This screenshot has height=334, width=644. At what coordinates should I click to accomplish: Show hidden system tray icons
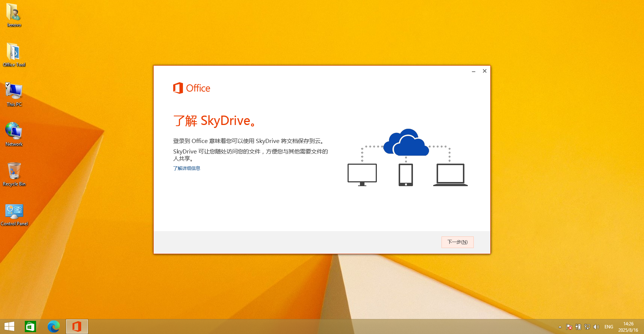pyautogui.click(x=560, y=327)
